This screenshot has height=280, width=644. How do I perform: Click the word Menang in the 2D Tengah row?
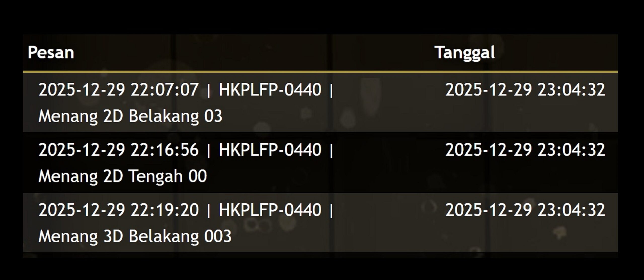[68, 176]
